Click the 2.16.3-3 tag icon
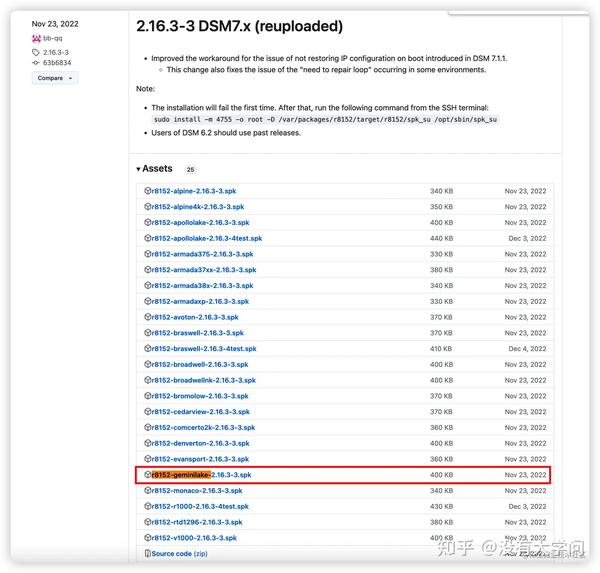 pyautogui.click(x=36, y=52)
